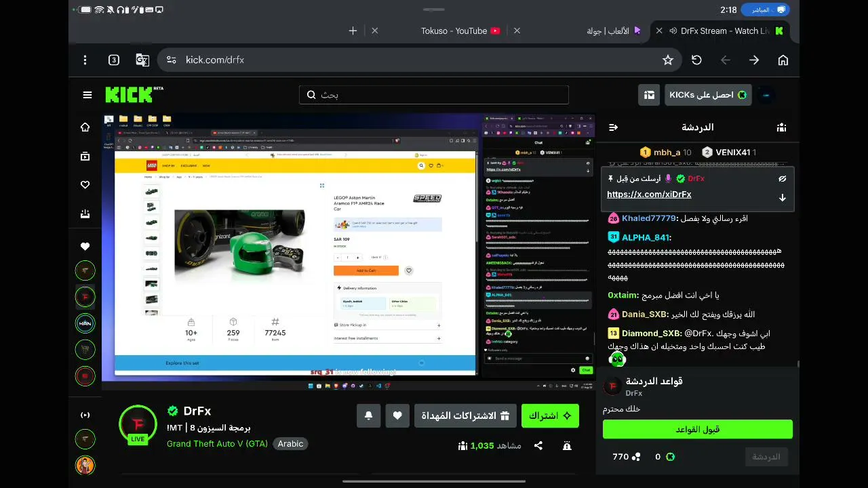The height and width of the screenshot is (488, 868).
Task: Click the kick.com/drfx address bar
Action: (x=420, y=60)
